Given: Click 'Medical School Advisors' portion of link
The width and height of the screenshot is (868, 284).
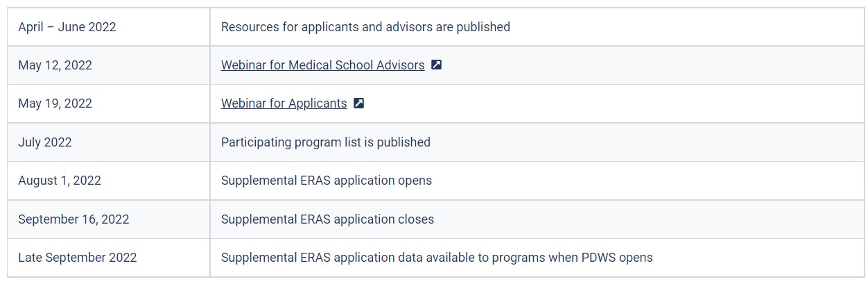Looking at the screenshot, I should tap(356, 65).
